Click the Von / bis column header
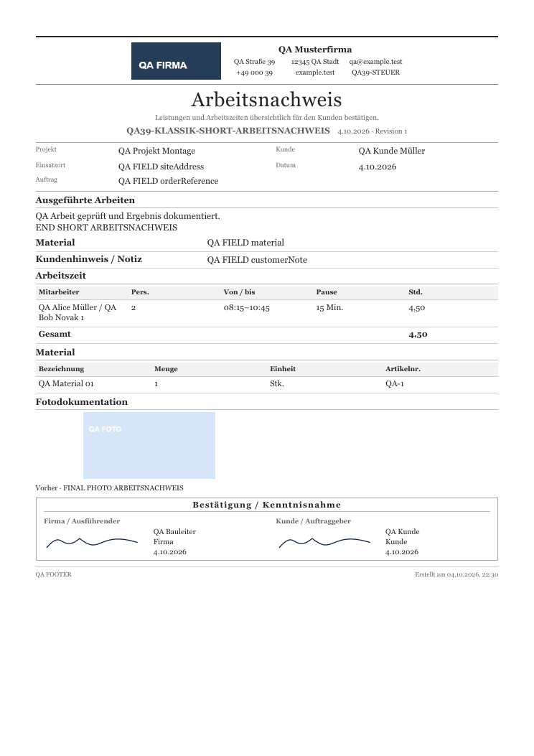Screen dimensions: 534x756 pyautogui.click(x=239, y=292)
